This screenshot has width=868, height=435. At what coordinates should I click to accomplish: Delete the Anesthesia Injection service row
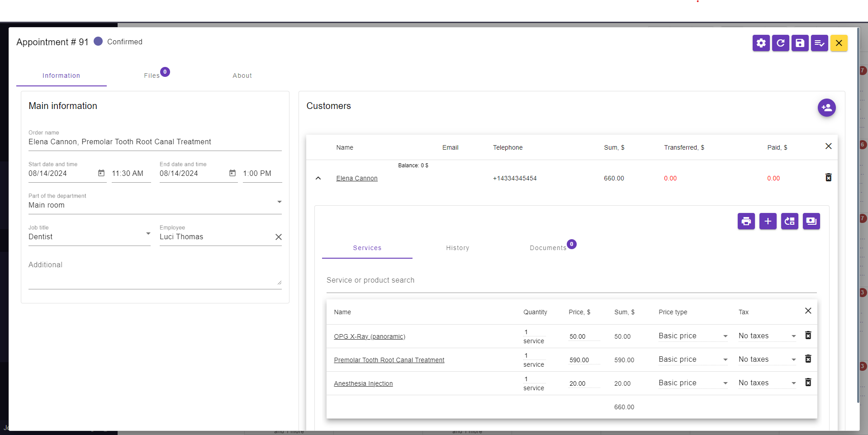[x=808, y=382]
